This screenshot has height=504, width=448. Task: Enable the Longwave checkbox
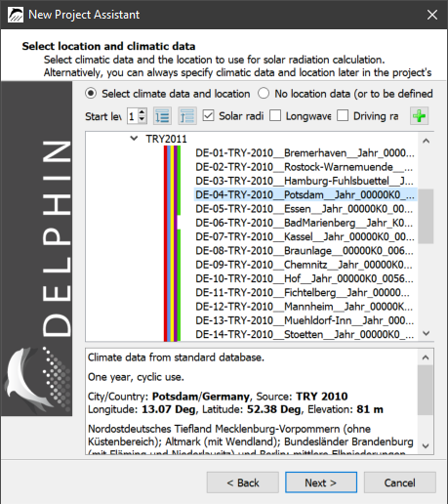click(275, 115)
